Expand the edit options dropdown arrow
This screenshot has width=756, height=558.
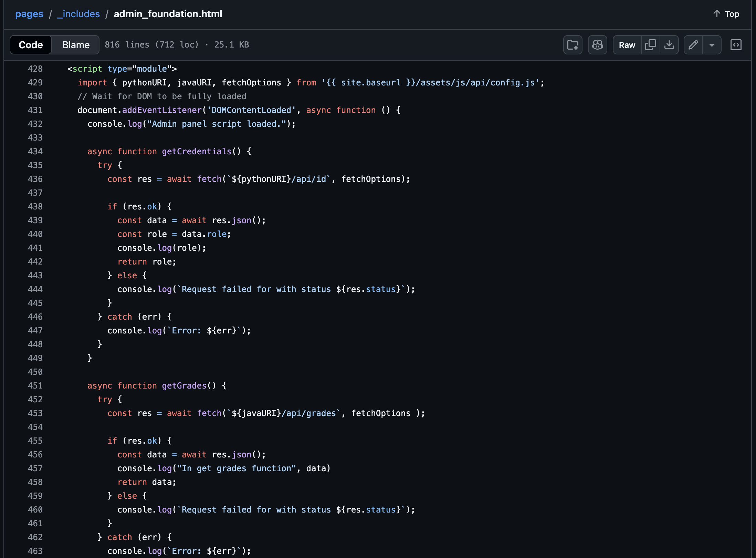[x=712, y=45]
